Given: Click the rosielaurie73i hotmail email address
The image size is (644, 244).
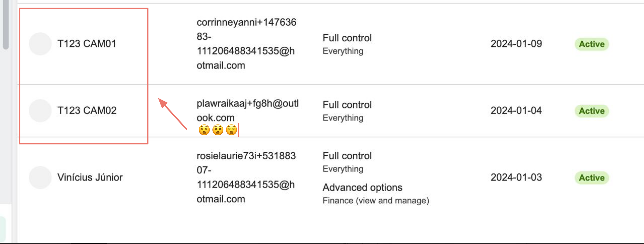Looking at the screenshot, I should pos(246,177).
